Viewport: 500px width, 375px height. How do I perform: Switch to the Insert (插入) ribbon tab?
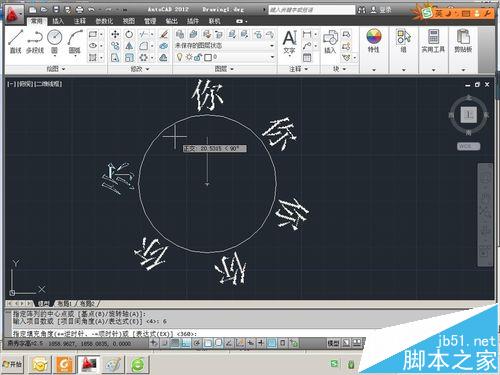pos(58,21)
